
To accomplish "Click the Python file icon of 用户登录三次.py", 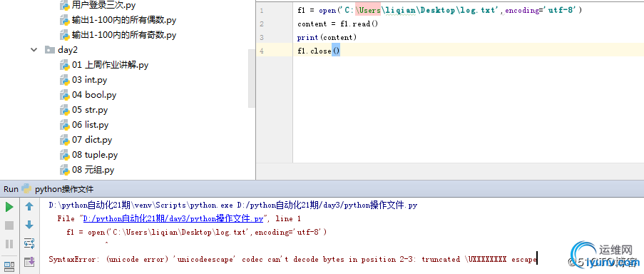I will [64, 5].
